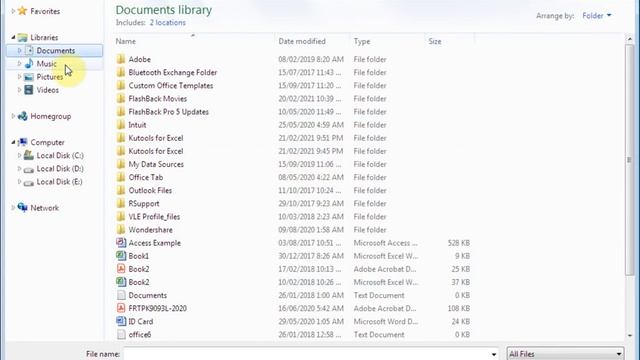This screenshot has height=360, width=640.
Task: Click the Access Example database icon
Action: click(121, 242)
